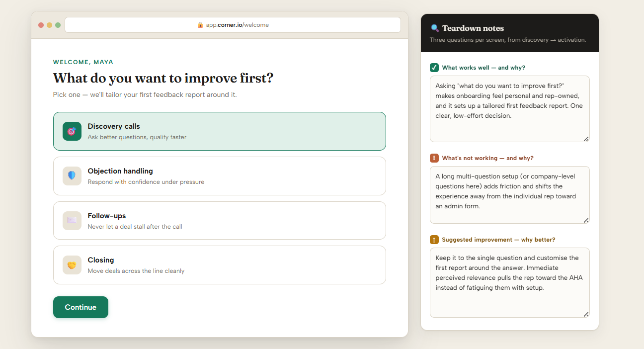644x349 pixels.
Task: Click the What works well — and why? label
Action: (x=483, y=68)
